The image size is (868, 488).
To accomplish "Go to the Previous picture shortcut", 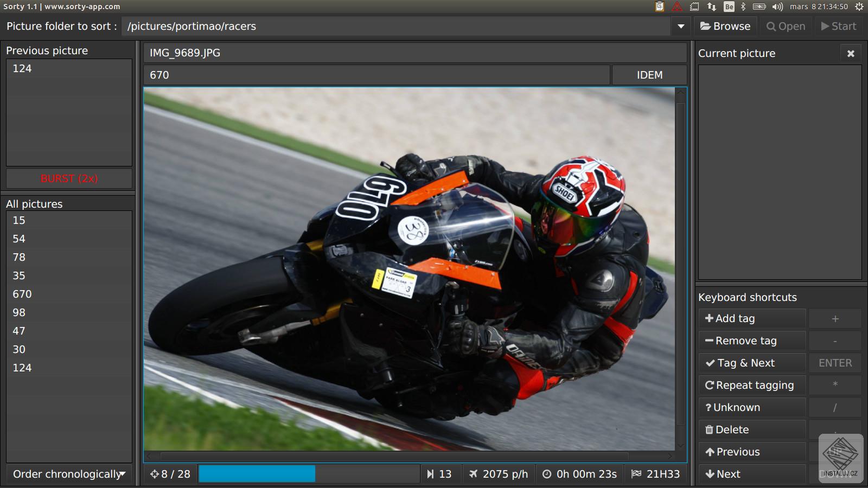I will [752, 452].
